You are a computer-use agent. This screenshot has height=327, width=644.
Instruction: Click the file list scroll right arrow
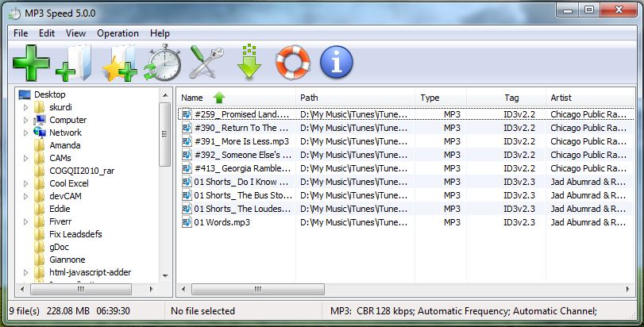(627, 289)
